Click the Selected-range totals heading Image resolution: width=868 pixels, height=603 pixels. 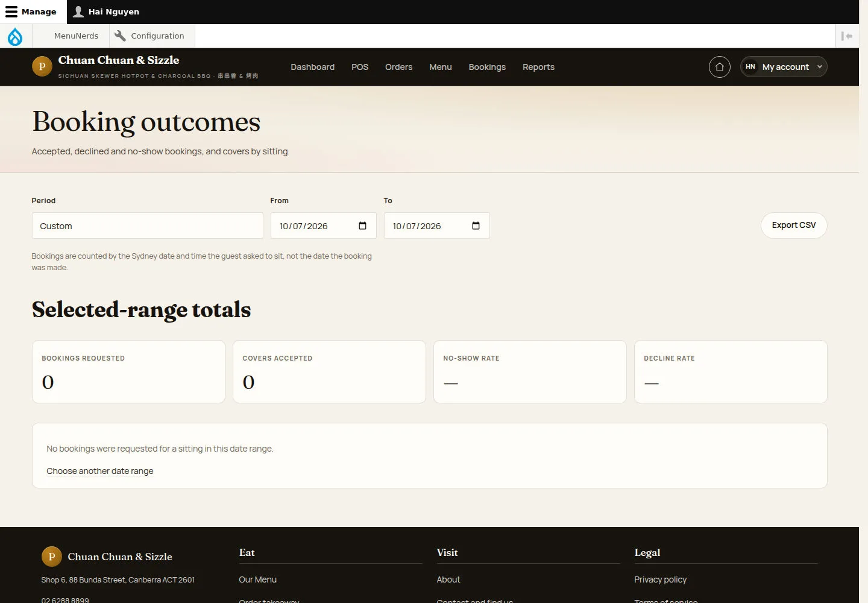point(142,310)
